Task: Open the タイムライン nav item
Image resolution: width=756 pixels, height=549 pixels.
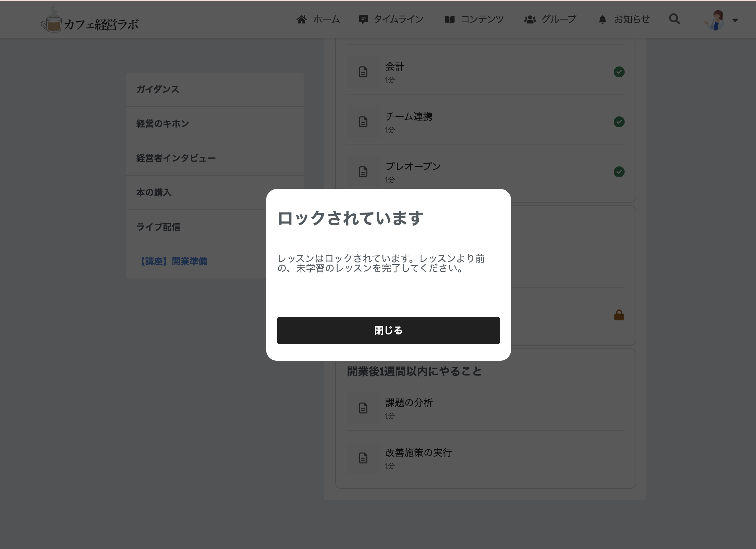Action: coord(391,20)
